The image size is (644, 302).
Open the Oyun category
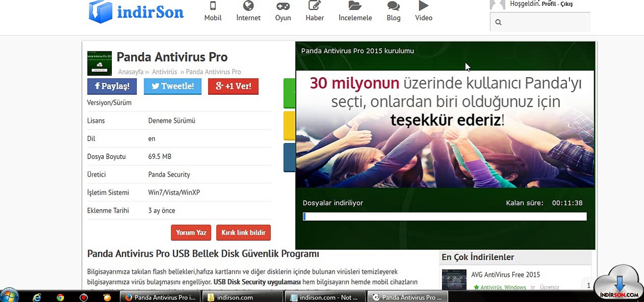pyautogui.click(x=283, y=11)
